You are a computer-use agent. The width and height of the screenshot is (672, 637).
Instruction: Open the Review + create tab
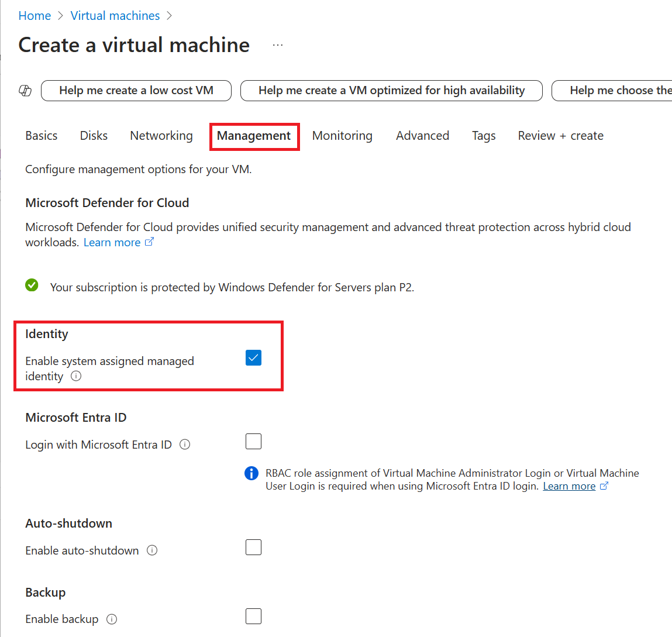[x=560, y=135]
